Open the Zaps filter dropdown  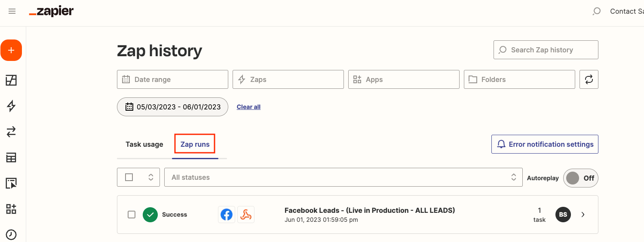[x=288, y=79]
